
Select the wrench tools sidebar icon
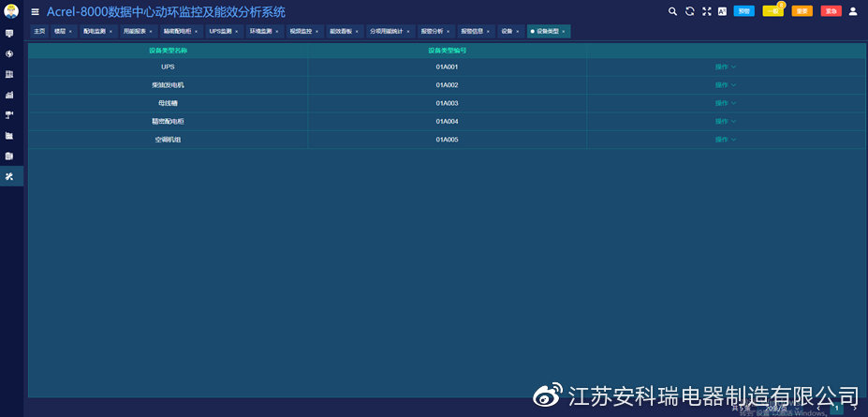pos(9,176)
